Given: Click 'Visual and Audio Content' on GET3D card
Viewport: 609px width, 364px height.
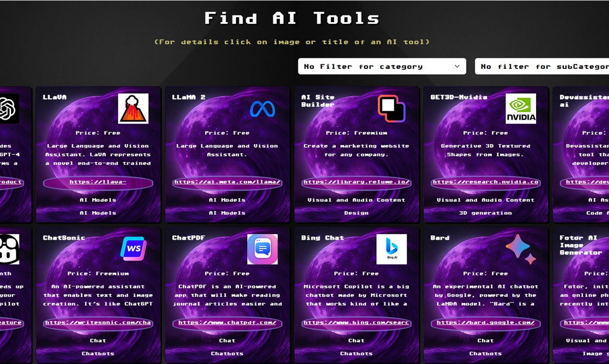Looking at the screenshot, I should (x=485, y=200).
